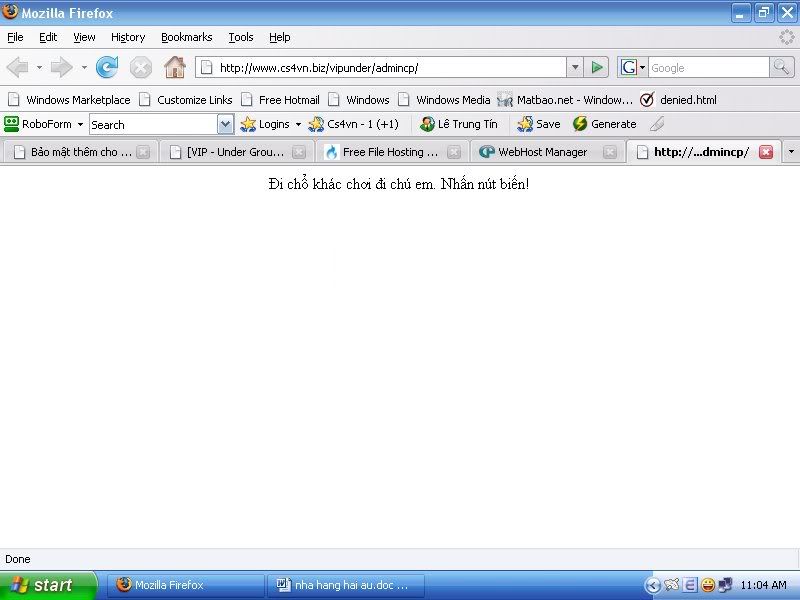Click the search magnifier icon

(x=781, y=67)
